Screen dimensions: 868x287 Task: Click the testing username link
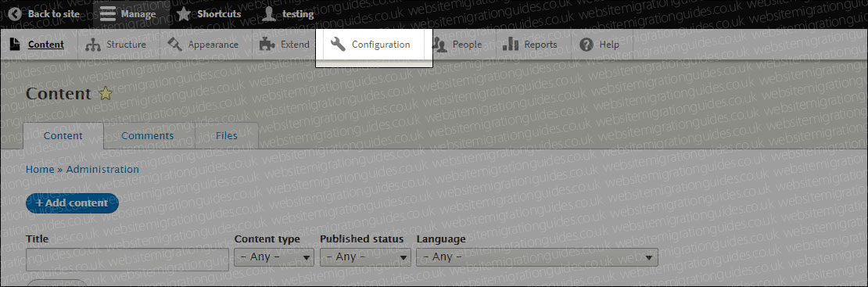point(299,14)
